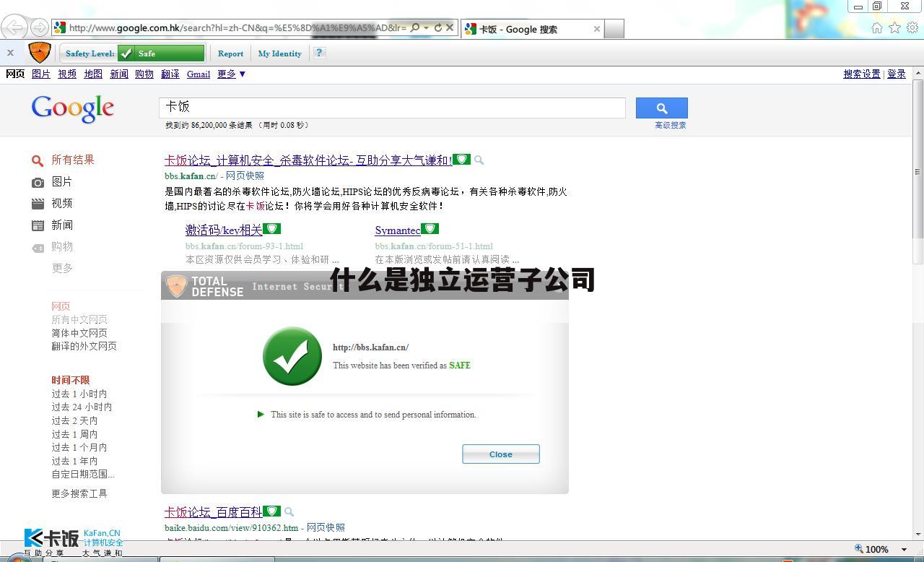The height and width of the screenshot is (562, 924).
Task: Click Close in Total Defense popup
Action: point(500,454)
